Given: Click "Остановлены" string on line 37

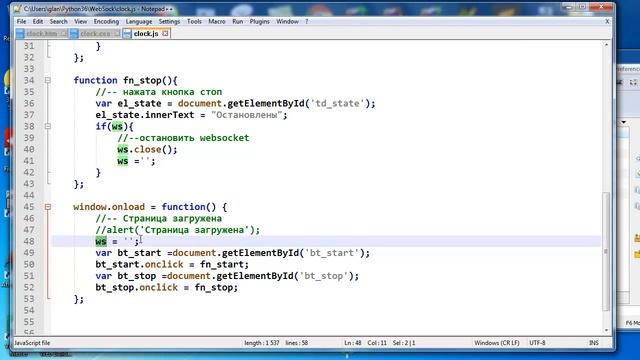Looking at the screenshot, I should coord(247,115).
